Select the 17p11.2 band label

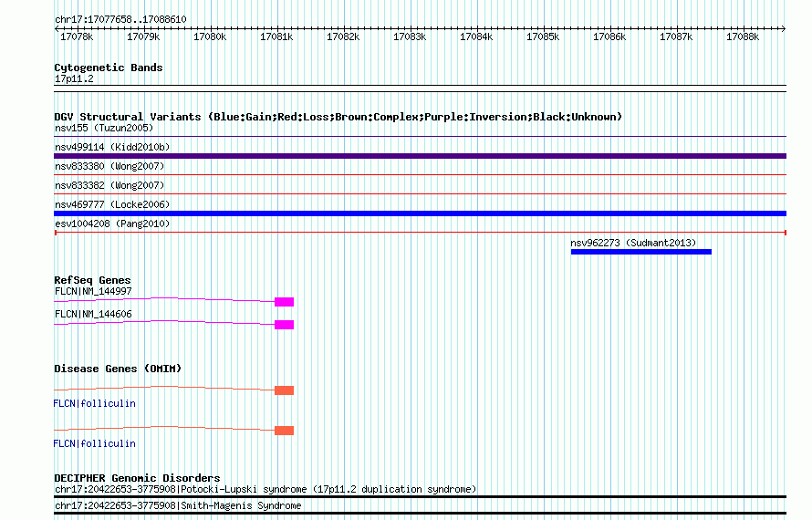74,78
